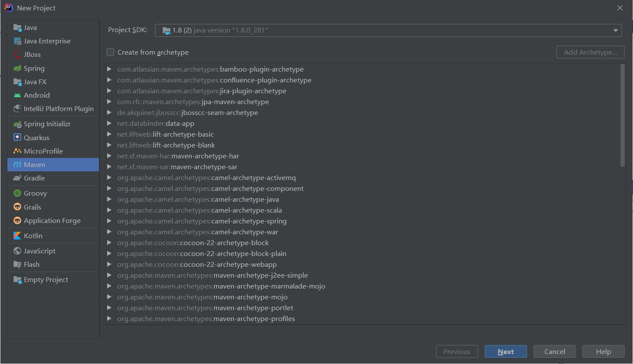
Task: Click the Java FX folder icon
Action: click(17, 82)
